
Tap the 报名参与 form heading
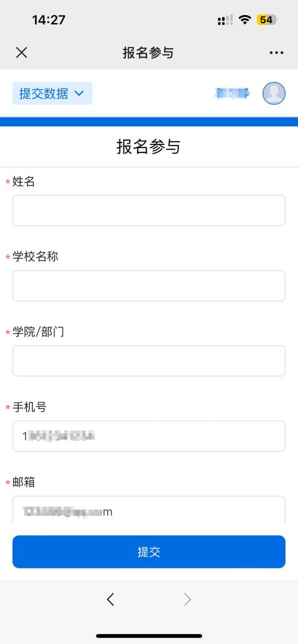pos(148,147)
